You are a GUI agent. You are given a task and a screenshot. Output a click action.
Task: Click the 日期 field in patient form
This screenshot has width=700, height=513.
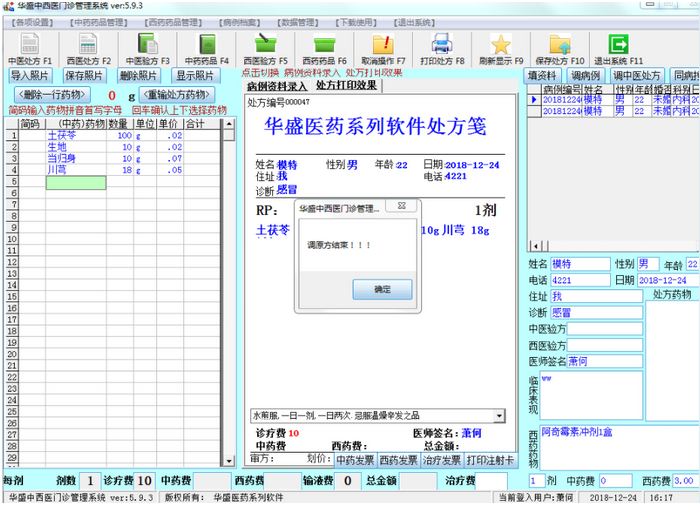tap(668, 280)
